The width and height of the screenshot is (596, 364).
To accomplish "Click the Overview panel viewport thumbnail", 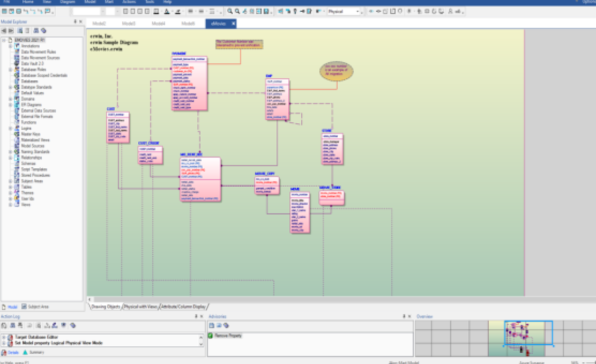I will pyautogui.click(x=528, y=333).
